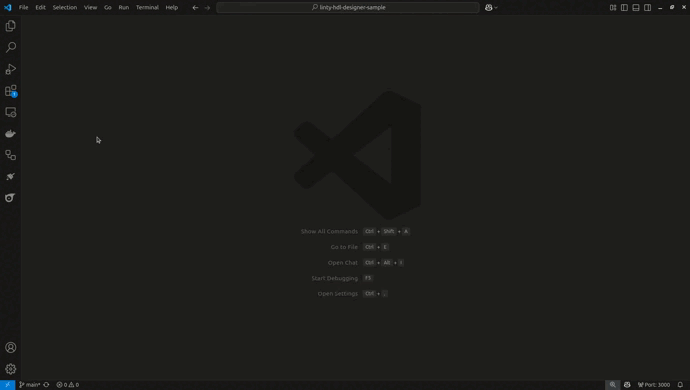Open the File menu

pos(23,7)
